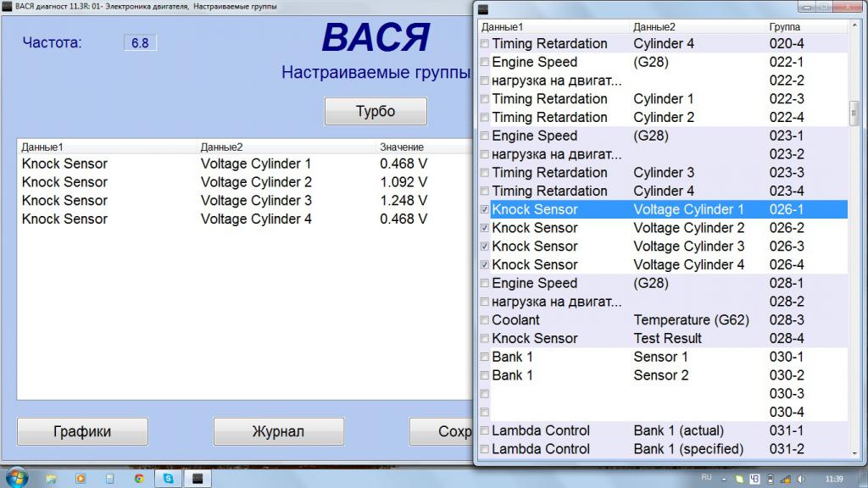Select нагрузка на двигат... row 028-2

[x=663, y=302]
